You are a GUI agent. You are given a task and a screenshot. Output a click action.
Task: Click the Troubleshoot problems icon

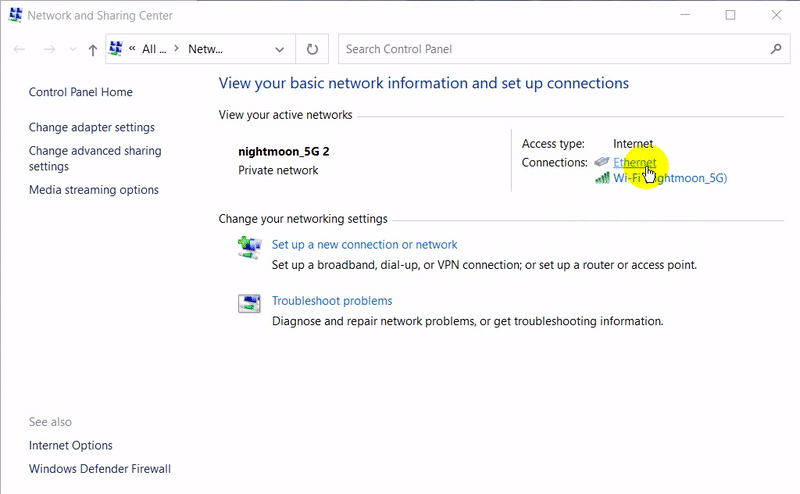(x=249, y=303)
